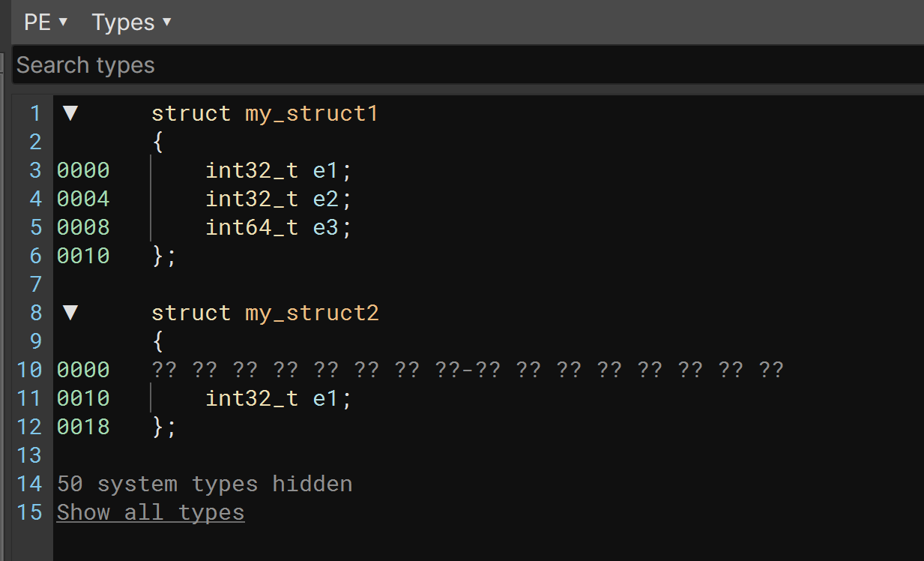This screenshot has width=924, height=561.
Task: Collapse the my_struct1 disclosure triangle
Action: click(70, 112)
